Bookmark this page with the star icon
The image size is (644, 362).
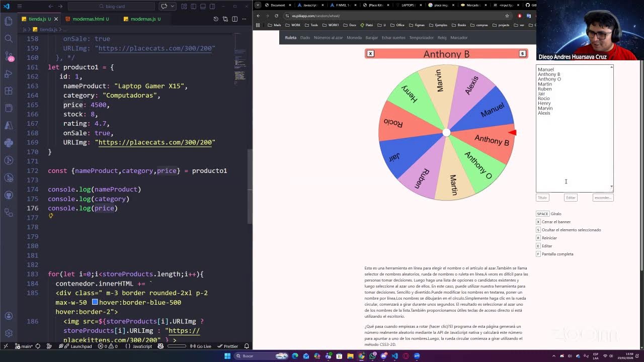pyautogui.click(x=507, y=16)
